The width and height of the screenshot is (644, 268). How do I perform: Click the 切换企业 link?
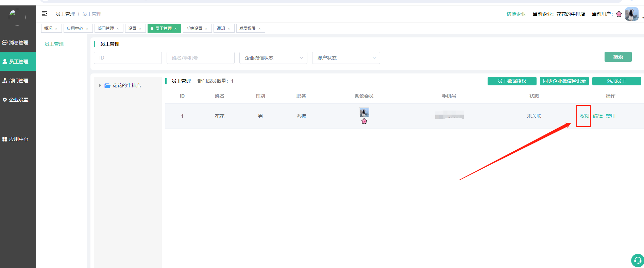[x=516, y=14]
